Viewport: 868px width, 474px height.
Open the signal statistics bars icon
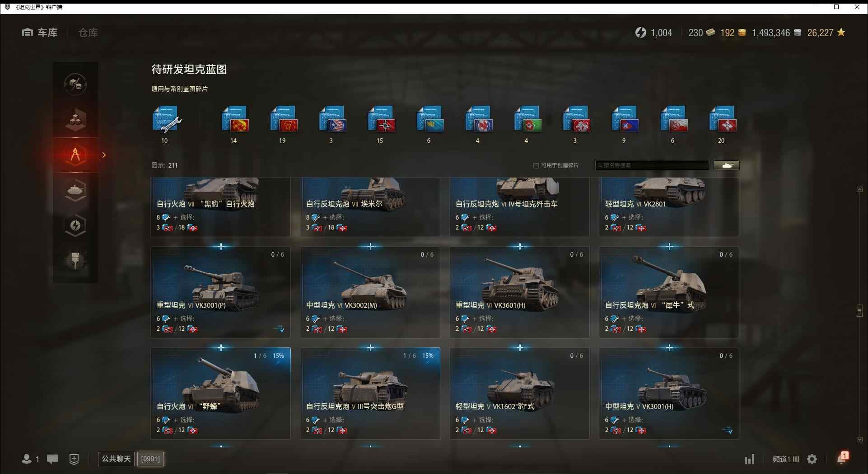pos(749,459)
